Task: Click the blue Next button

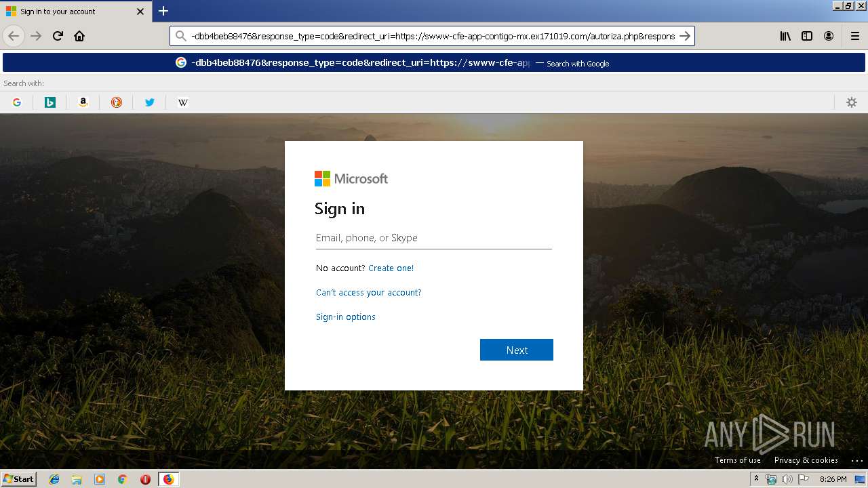Action: click(x=517, y=350)
